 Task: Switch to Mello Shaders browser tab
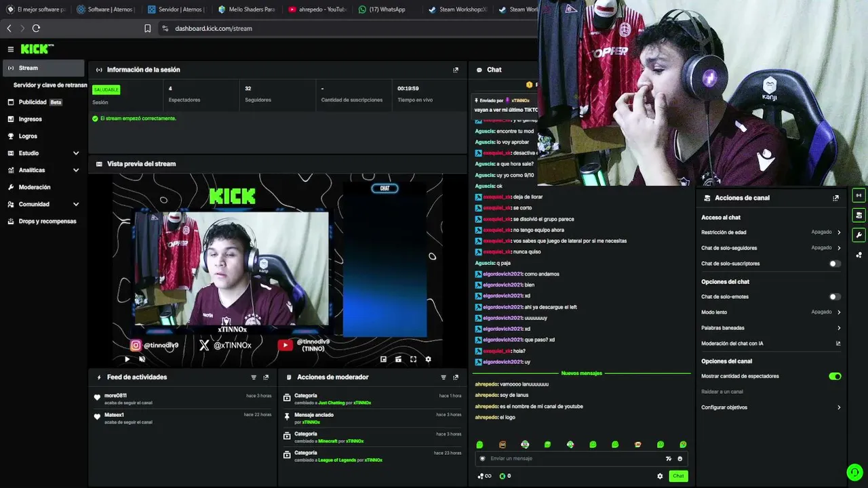point(247,9)
